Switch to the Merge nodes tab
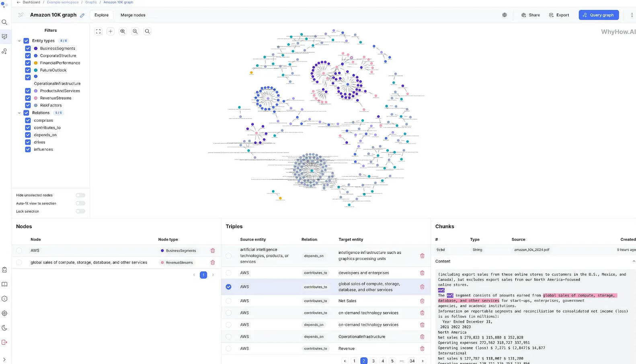The height and width of the screenshot is (364, 636). tap(133, 15)
